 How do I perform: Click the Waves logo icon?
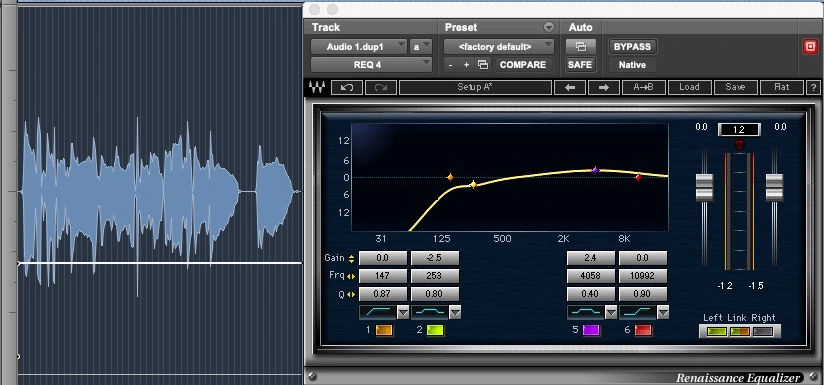pos(317,87)
